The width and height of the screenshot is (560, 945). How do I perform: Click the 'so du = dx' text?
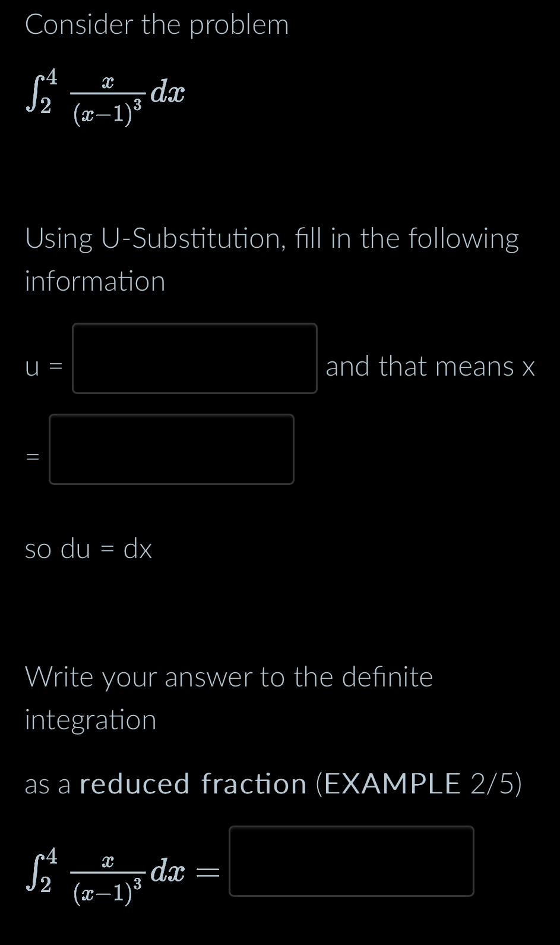pyautogui.click(x=88, y=549)
